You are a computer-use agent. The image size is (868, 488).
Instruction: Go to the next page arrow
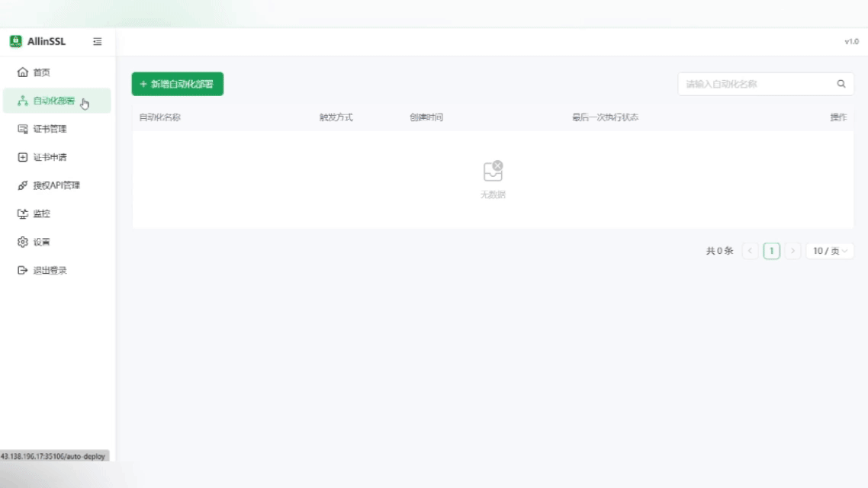pyautogui.click(x=793, y=251)
